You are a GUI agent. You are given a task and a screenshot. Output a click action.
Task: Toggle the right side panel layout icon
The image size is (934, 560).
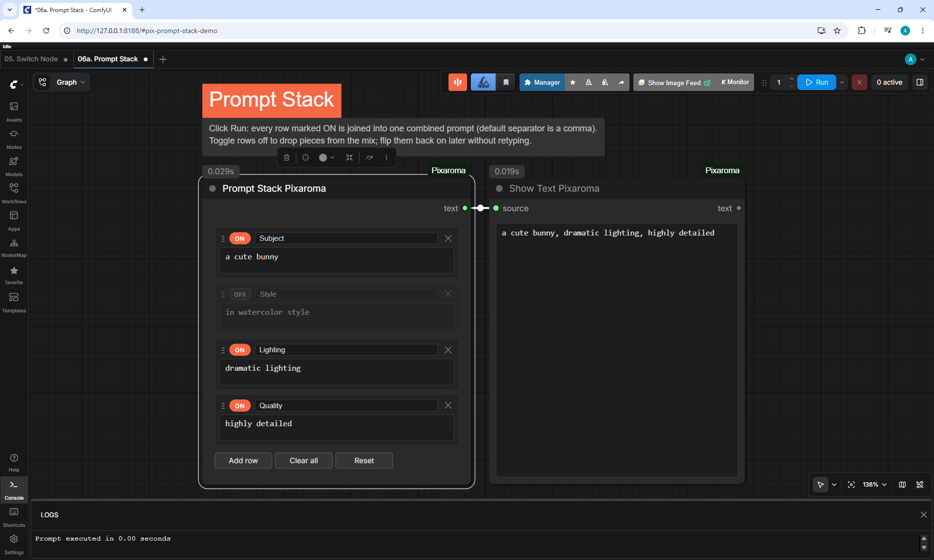(x=919, y=82)
